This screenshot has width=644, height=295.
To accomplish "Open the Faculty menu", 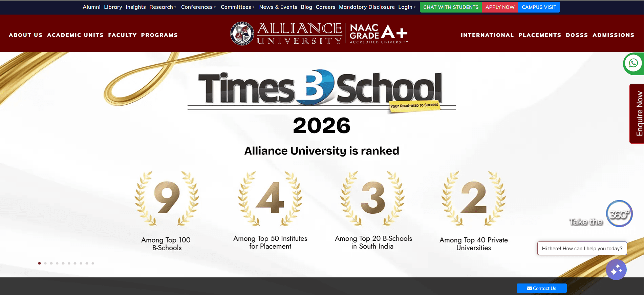I will pyautogui.click(x=123, y=35).
